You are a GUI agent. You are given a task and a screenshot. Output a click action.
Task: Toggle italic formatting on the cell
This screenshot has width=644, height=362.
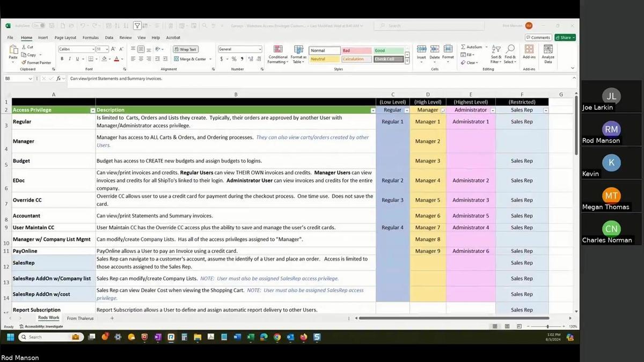[x=70, y=59]
